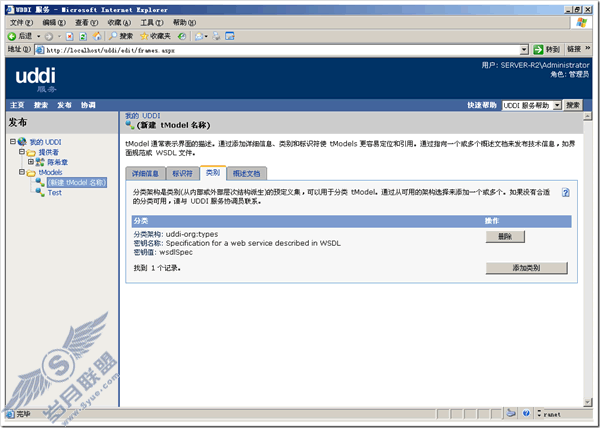600x428 pixels.
Task: Collapse the 提供者 folder node
Action: coord(22,152)
